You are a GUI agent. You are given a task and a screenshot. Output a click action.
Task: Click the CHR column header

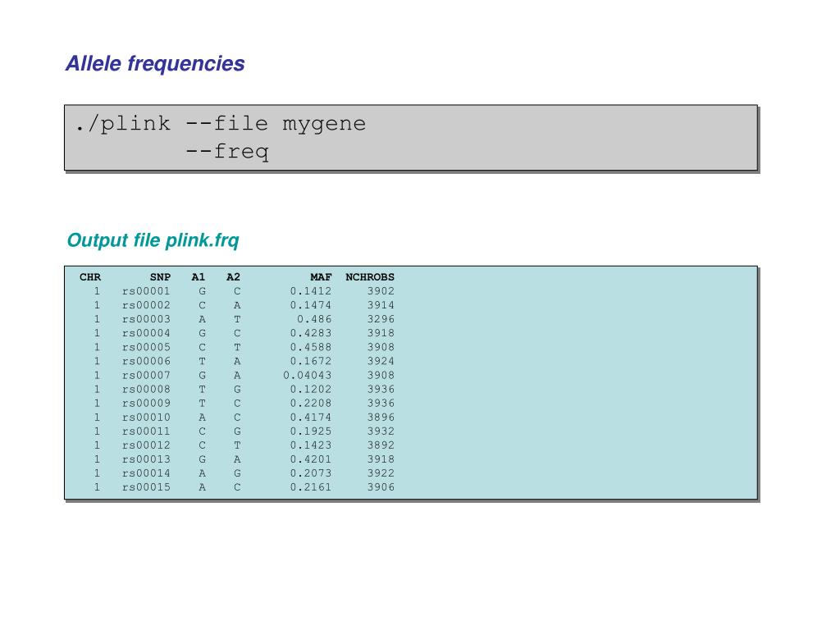point(90,277)
